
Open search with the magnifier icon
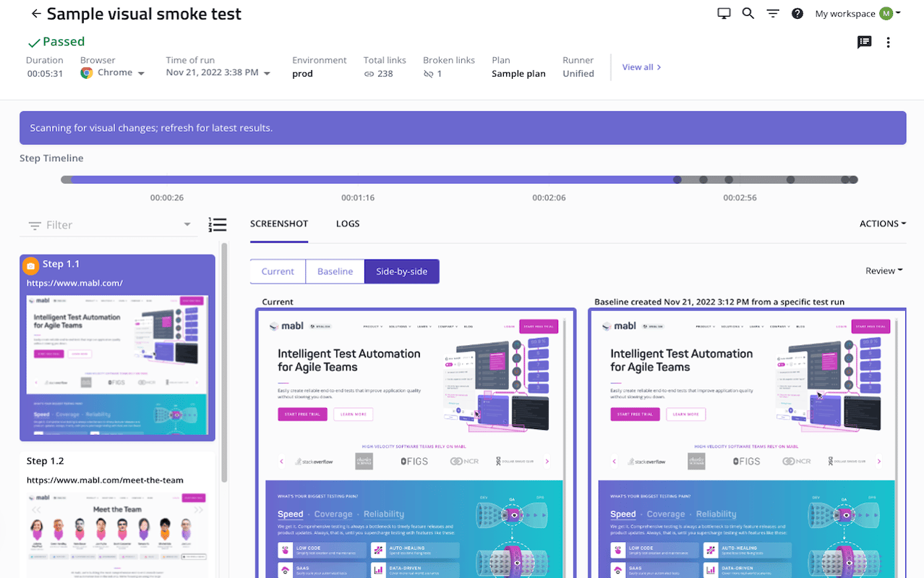(748, 13)
